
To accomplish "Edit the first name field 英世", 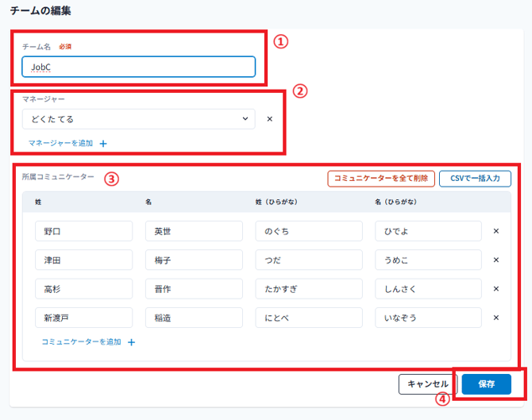I will (194, 231).
